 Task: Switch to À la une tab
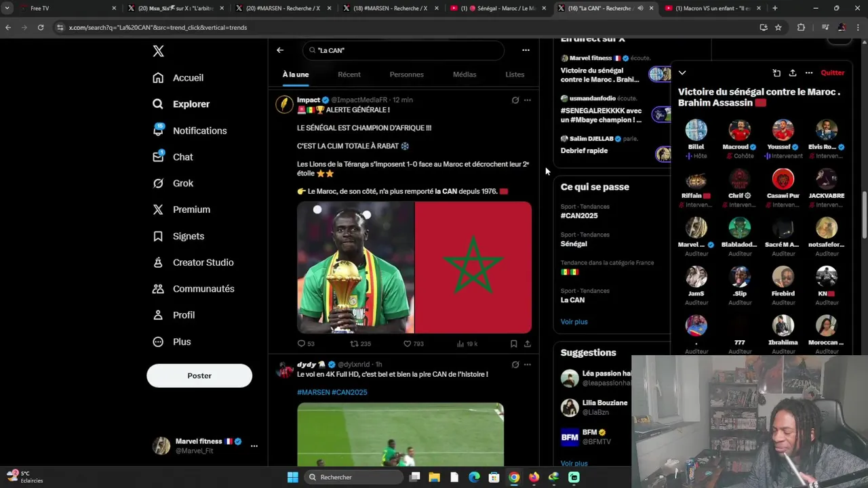pyautogui.click(x=296, y=75)
